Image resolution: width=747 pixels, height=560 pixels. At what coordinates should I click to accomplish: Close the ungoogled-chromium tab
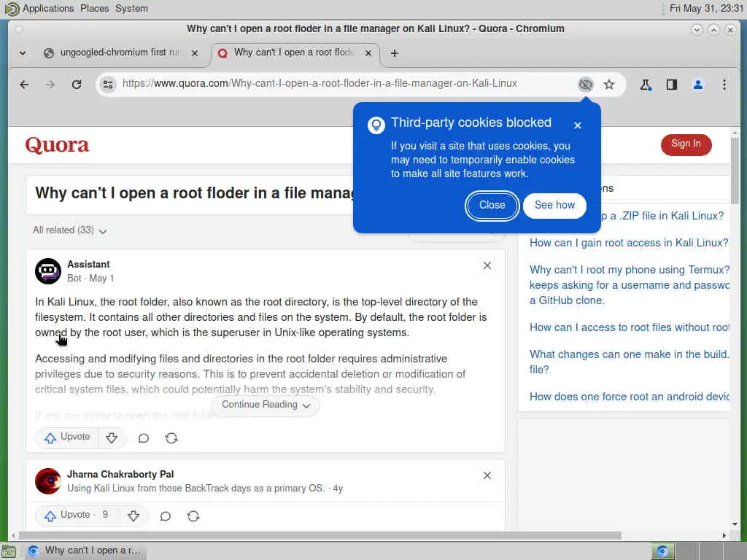tap(195, 53)
